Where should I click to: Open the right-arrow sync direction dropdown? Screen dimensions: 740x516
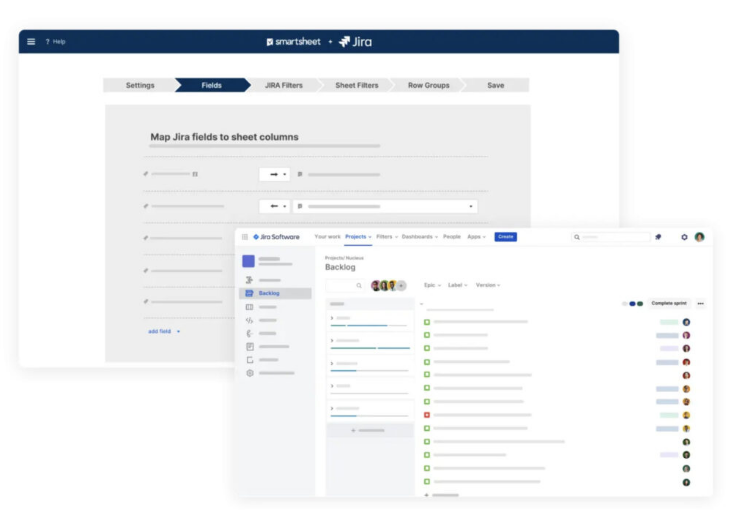pos(274,174)
